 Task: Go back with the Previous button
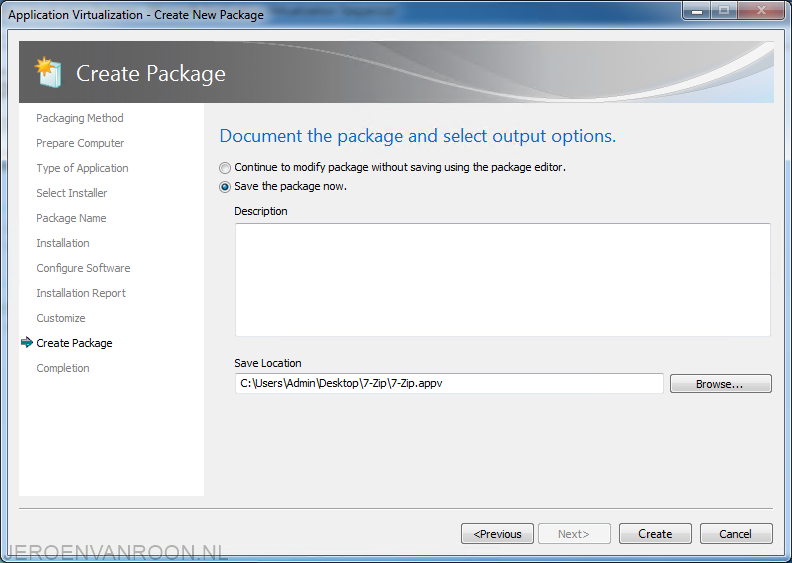click(x=498, y=534)
